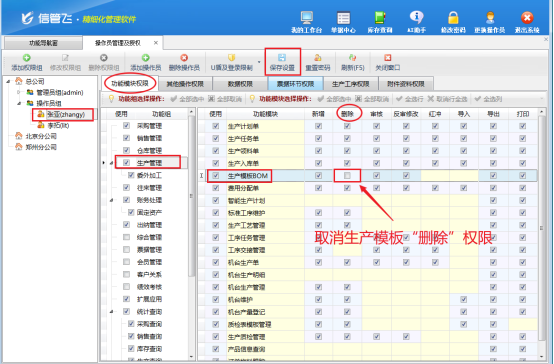Click the red 退出系统 icon
Screen dimensions: 554x364
[x=527, y=22]
